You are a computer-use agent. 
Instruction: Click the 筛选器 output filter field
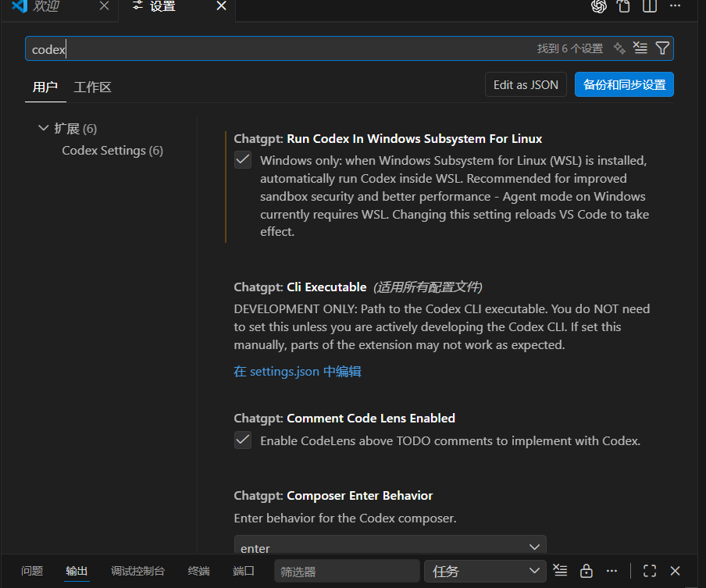tap(347, 571)
